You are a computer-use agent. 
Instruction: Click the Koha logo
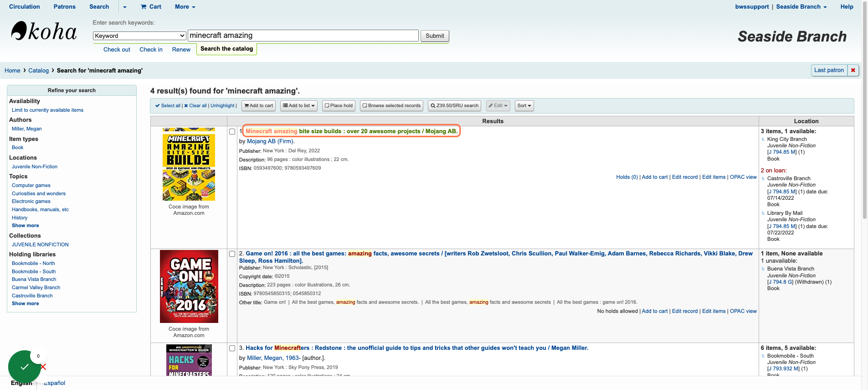44,31
